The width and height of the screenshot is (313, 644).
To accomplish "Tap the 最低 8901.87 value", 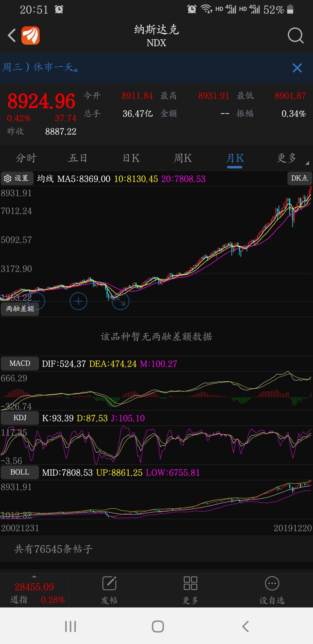I will coord(290,96).
